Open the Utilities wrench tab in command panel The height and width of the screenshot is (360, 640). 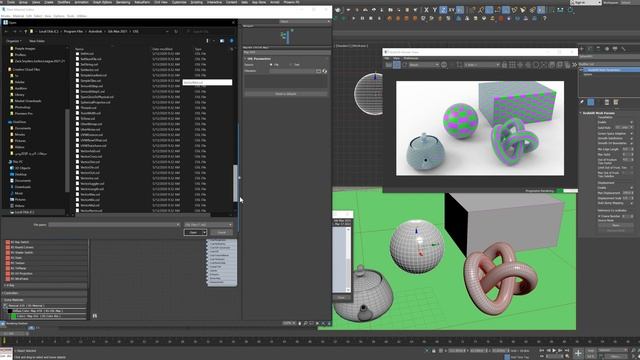coord(623,49)
